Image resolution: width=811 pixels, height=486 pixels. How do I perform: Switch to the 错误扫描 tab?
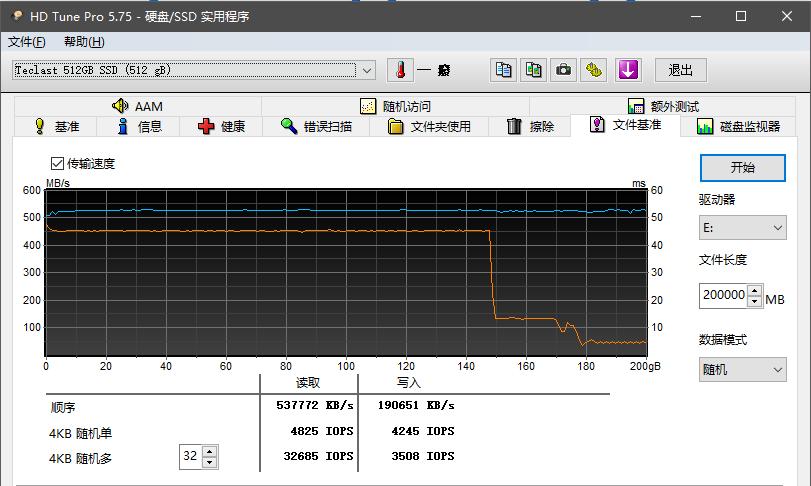point(316,127)
